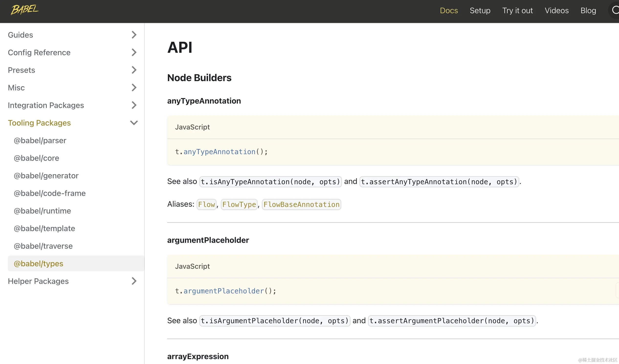Click the Babel logo
The width and height of the screenshot is (619, 364).
point(24,10)
